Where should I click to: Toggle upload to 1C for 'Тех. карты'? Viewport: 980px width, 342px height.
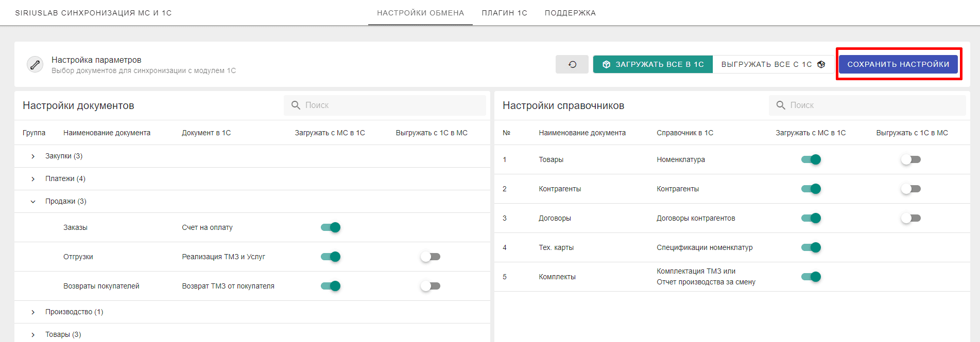coord(811,247)
